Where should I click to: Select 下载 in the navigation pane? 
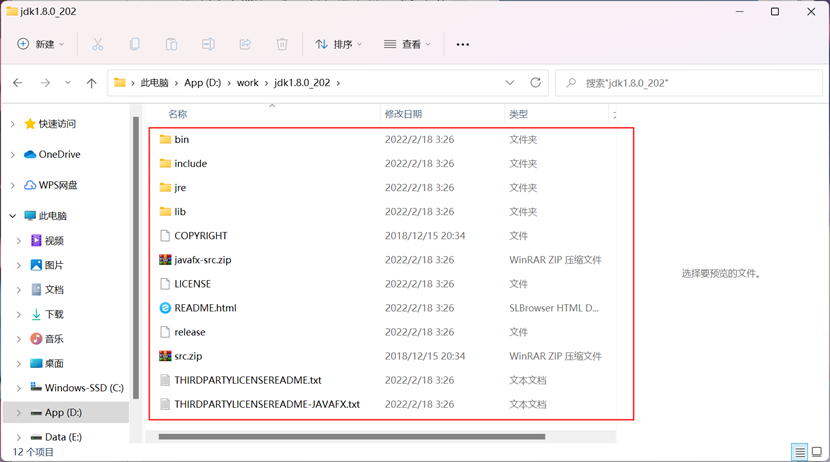pyautogui.click(x=54, y=314)
